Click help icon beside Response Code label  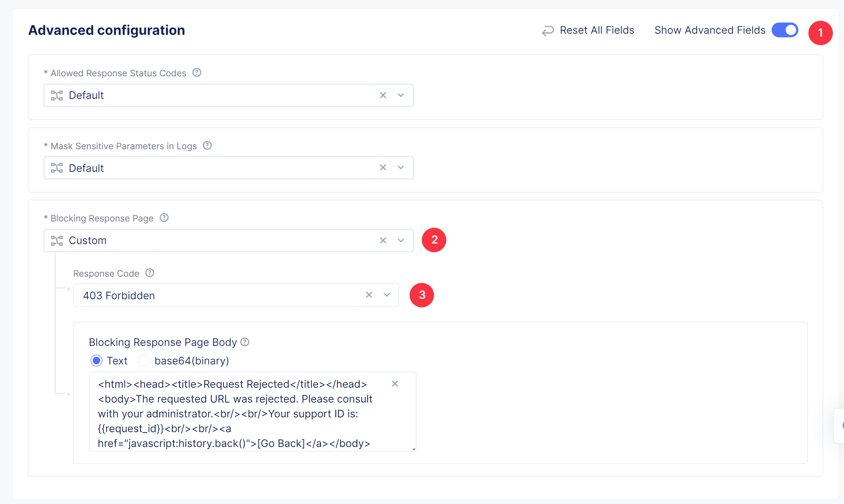[x=150, y=273]
